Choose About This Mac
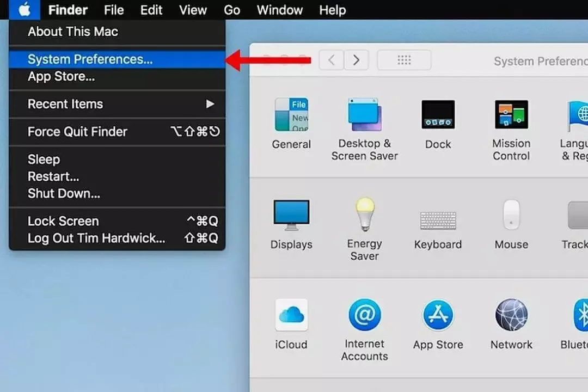Image resolution: width=588 pixels, height=392 pixels. [73, 32]
